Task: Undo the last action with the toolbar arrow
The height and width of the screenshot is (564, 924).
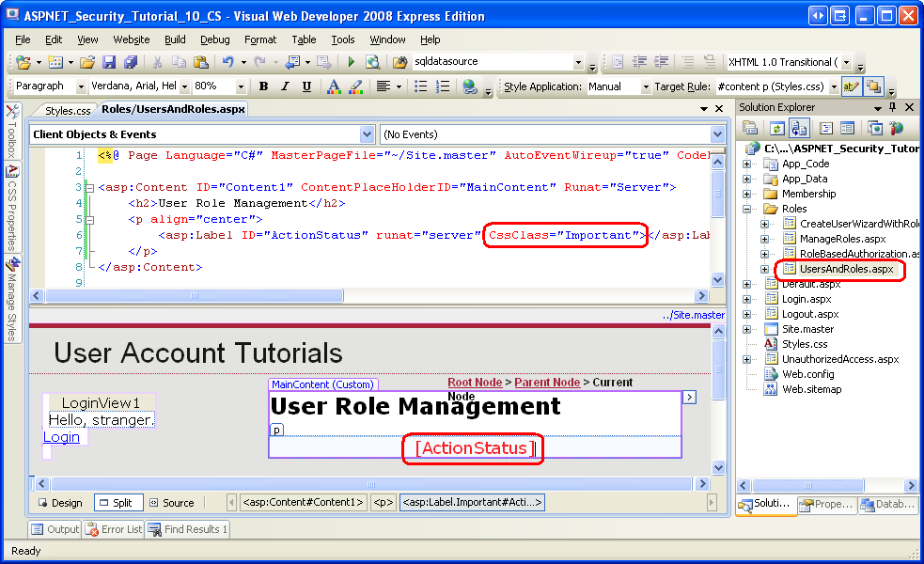Action: point(228,62)
